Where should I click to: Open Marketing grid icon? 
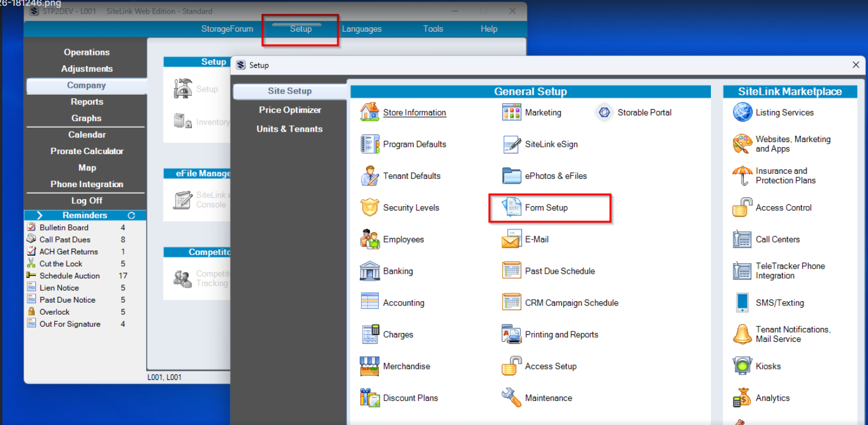click(x=512, y=112)
